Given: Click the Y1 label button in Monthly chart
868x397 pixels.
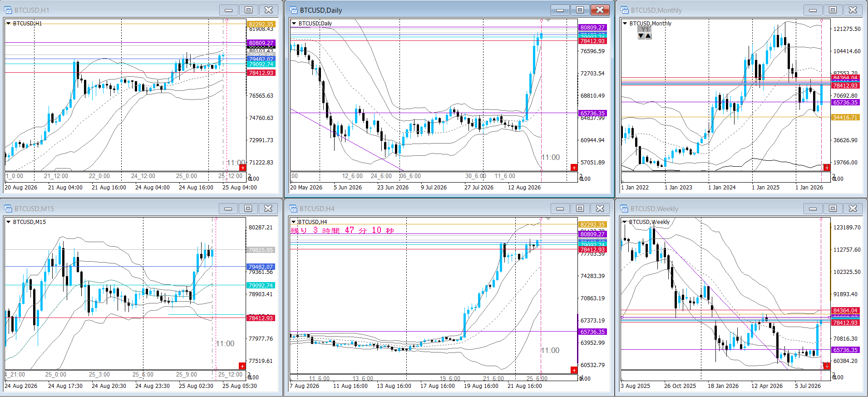Looking at the screenshot, I should click(x=645, y=30).
